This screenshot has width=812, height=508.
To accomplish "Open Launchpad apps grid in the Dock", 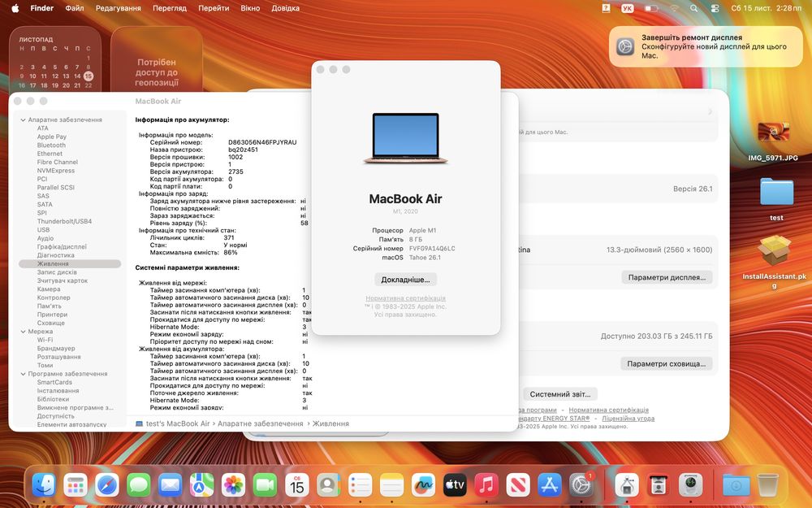I will tap(76, 485).
